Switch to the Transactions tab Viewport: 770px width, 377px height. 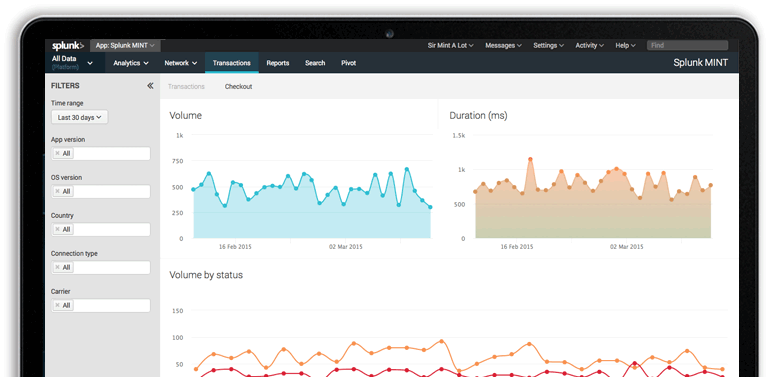(232, 63)
